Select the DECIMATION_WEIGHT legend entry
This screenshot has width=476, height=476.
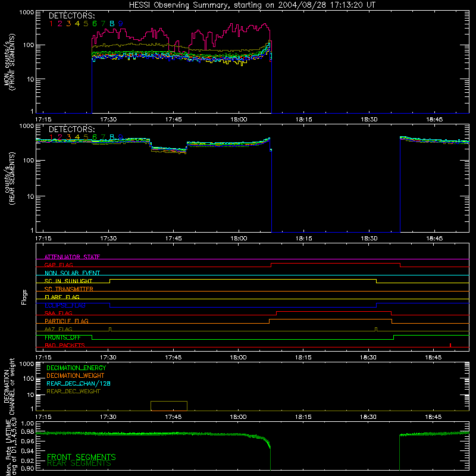(76, 375)
